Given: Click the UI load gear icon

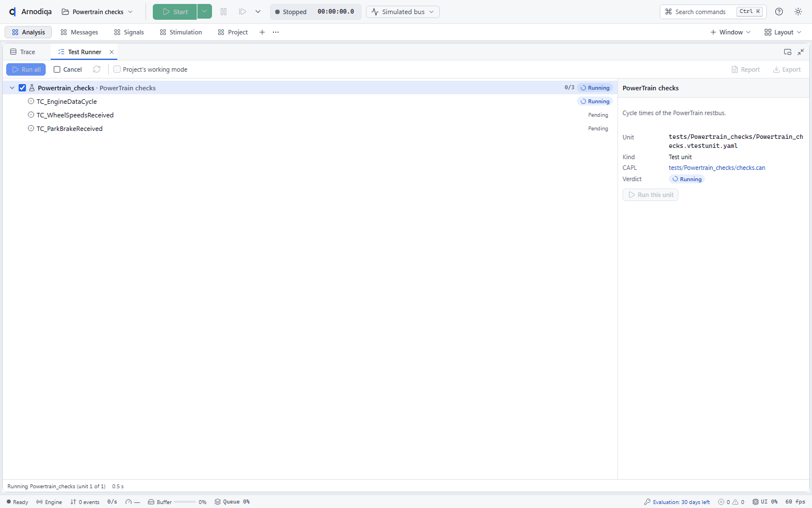Looking at the screenshot, I should [756, 502].
